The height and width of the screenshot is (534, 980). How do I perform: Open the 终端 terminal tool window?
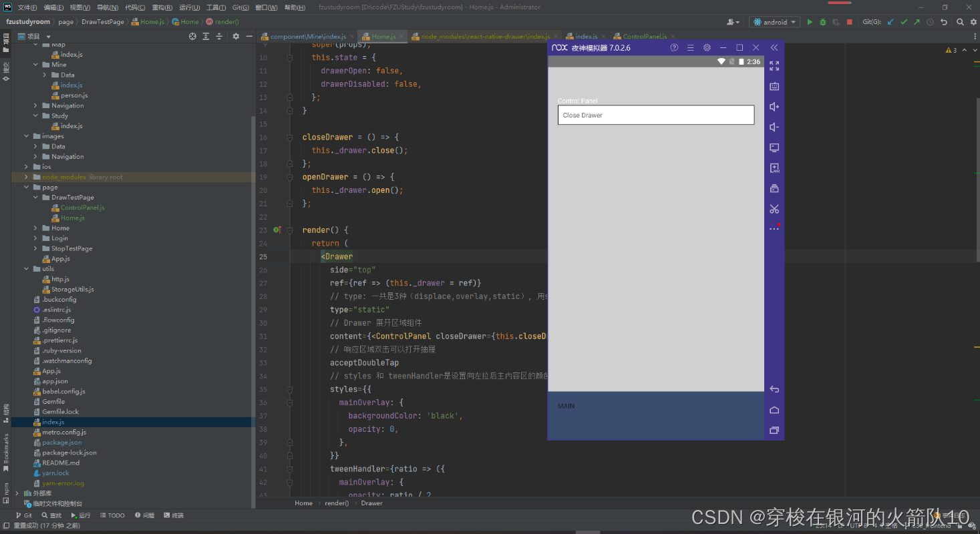point(173,515)
